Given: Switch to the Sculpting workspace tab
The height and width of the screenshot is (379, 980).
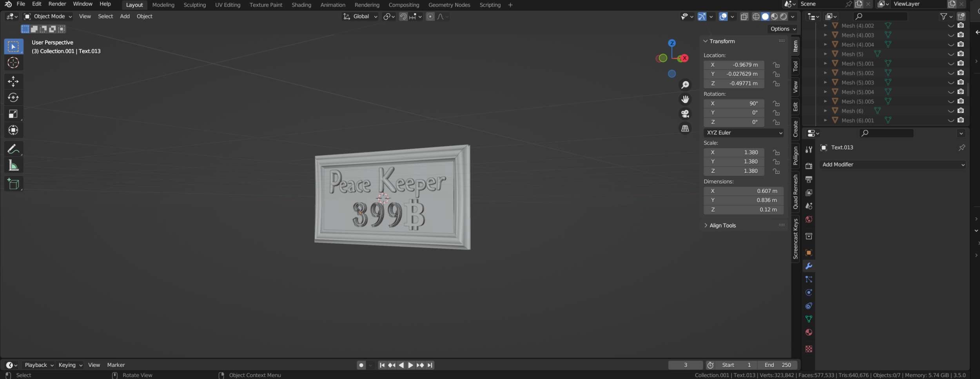Looking at the screenshot, I should tap(194, 5).
